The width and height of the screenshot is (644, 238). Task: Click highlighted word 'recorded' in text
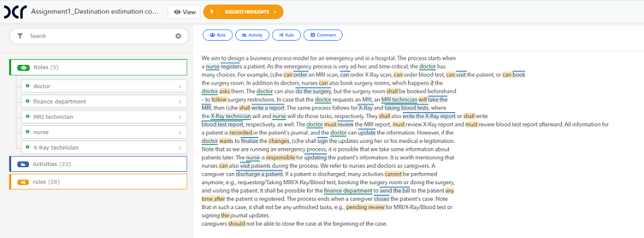241,133
